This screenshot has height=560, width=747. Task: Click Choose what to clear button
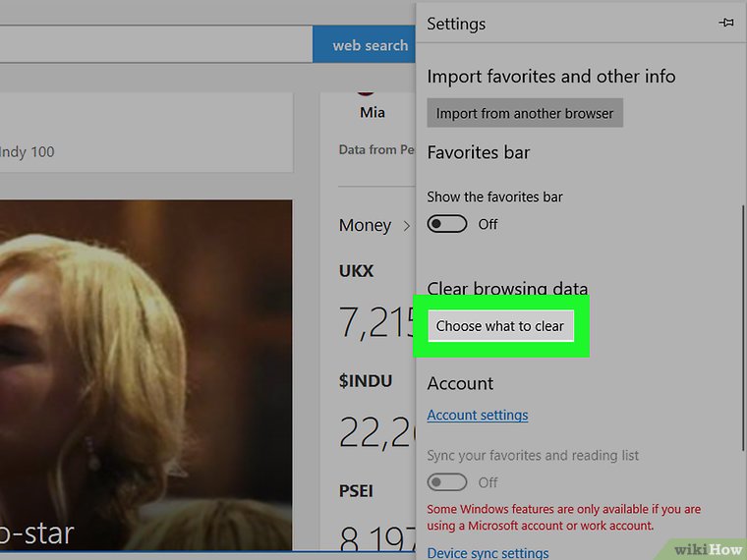pos(500,326)
